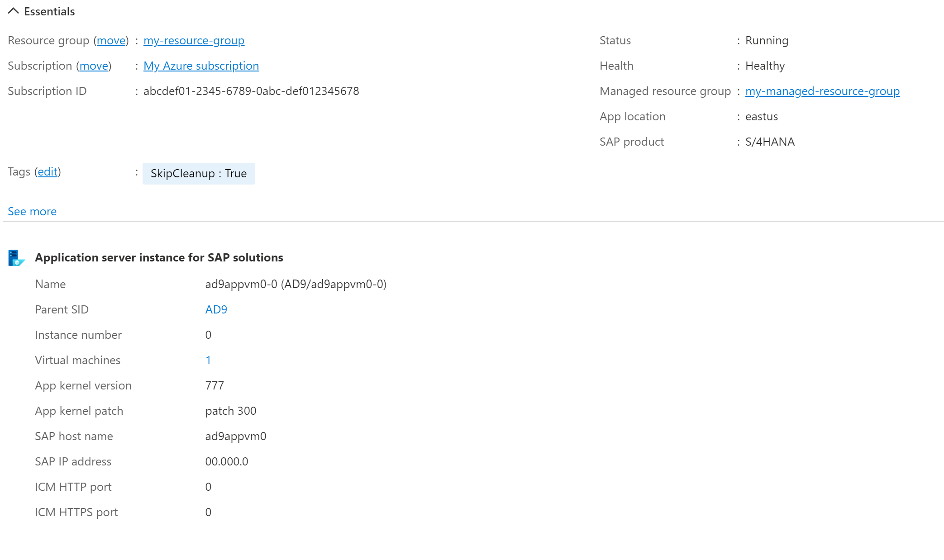This screenshot has height=560, width=944.
Task: Open My Azure subscription
Action: [201, 66]
